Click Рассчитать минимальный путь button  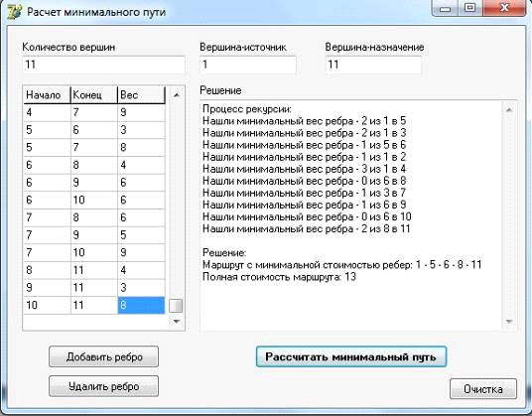coord(350,356)
